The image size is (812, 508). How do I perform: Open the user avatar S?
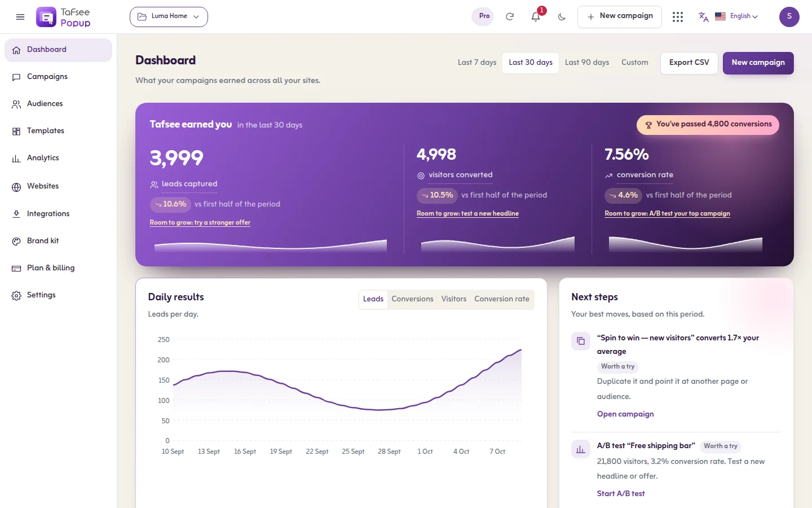[x=789, y=17]
